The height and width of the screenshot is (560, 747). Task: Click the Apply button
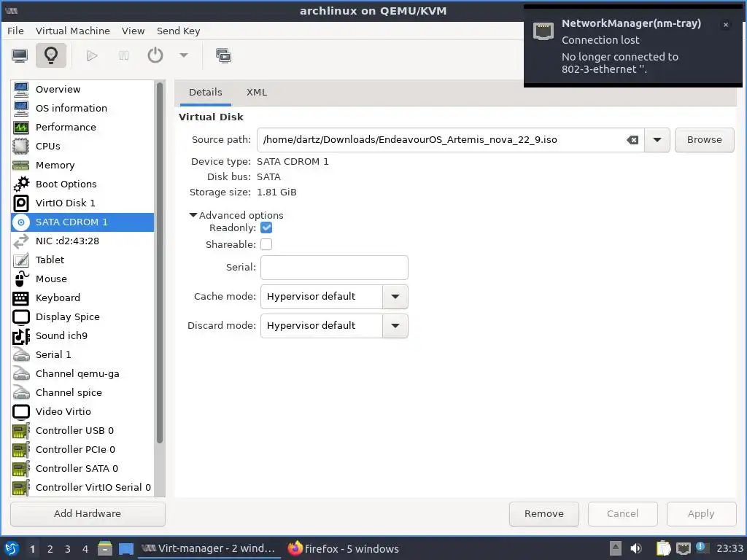point(701,514)
